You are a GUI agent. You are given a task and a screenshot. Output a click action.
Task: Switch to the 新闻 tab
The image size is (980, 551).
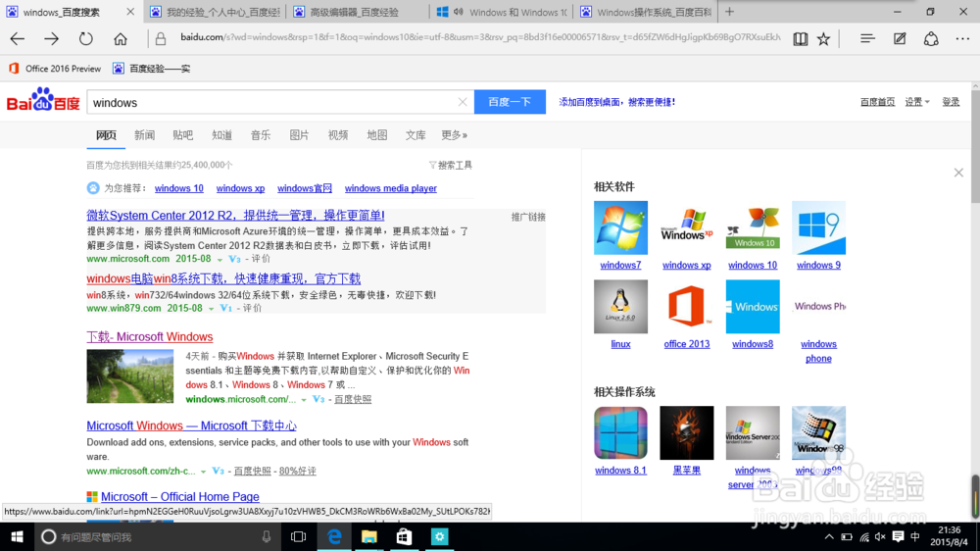click(144, 135)
